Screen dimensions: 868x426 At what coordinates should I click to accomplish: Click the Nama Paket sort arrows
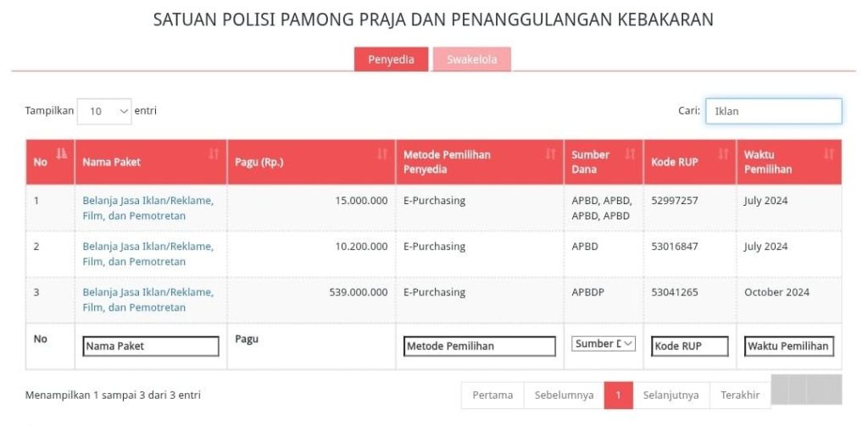click(x=214, y=154)
